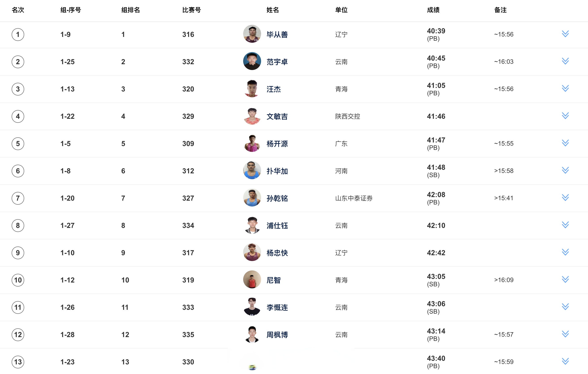
Task: Expand the 尼智 result row
Action: point(565,280)
